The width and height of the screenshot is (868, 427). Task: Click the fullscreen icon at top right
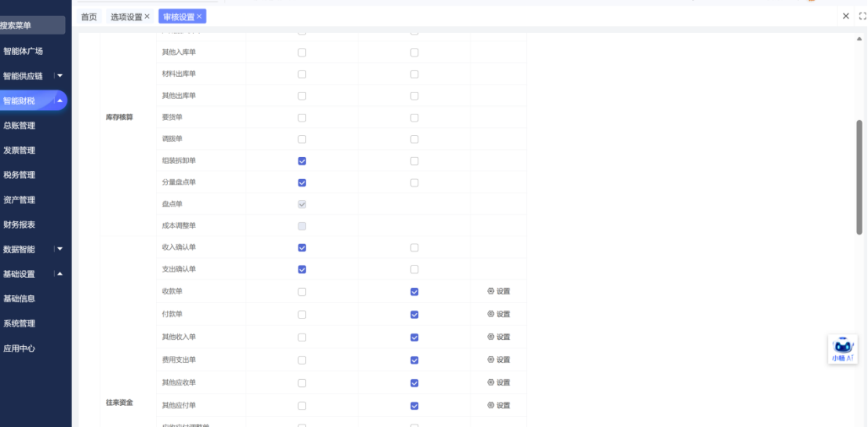pos(863,16)
